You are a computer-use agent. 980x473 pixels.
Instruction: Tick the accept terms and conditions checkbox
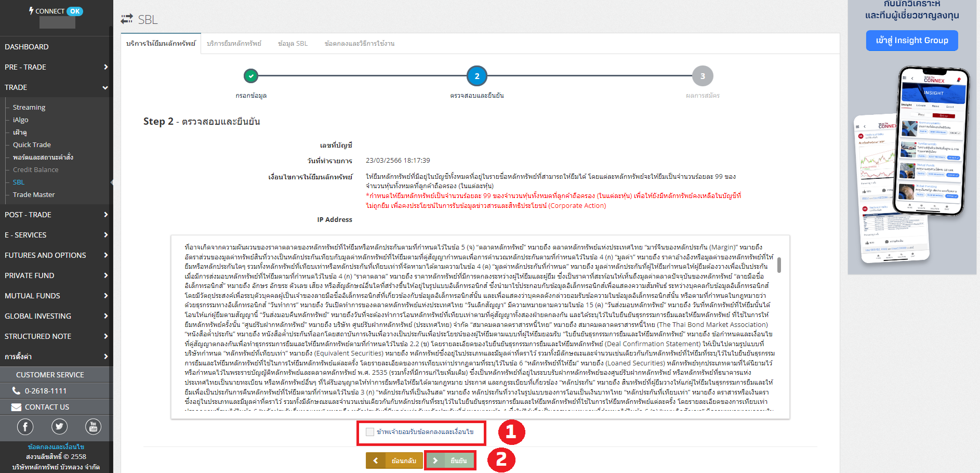(x=370, y=432)
